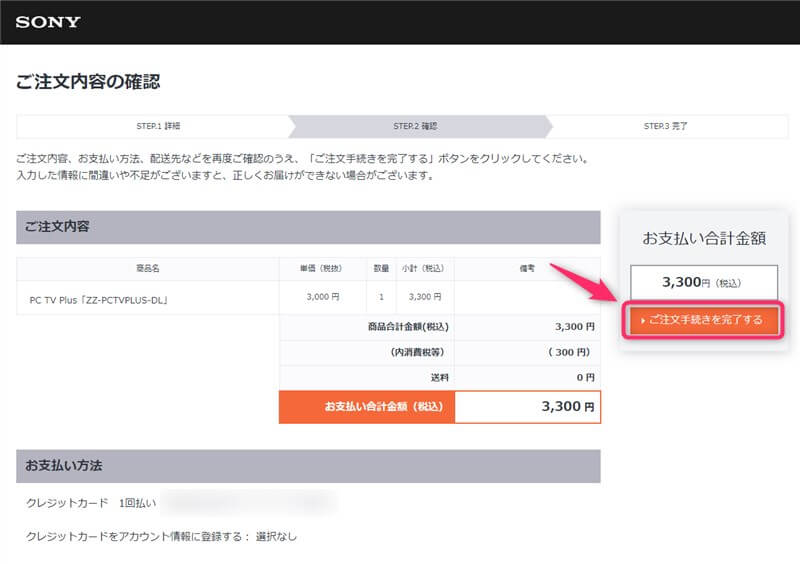Click the instruction line starting ご注文内容、お支払い方法
This screenshot has height=564, width=800.
(x=304, y=159)
